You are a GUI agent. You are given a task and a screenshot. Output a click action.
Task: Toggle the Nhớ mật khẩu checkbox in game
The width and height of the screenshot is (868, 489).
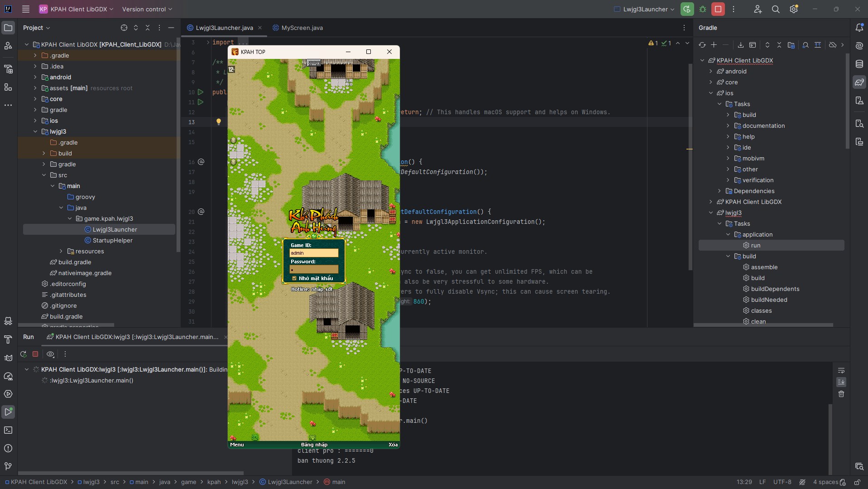coord(294,278)
